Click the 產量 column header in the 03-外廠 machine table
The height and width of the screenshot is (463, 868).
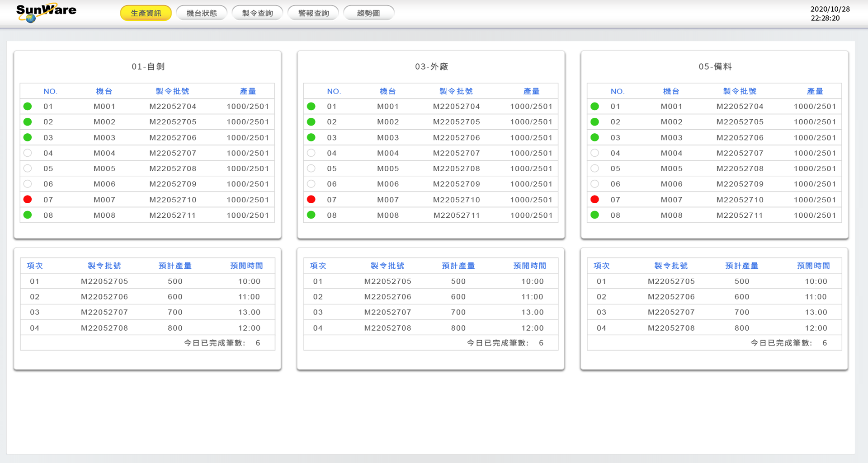pos(532,91)
